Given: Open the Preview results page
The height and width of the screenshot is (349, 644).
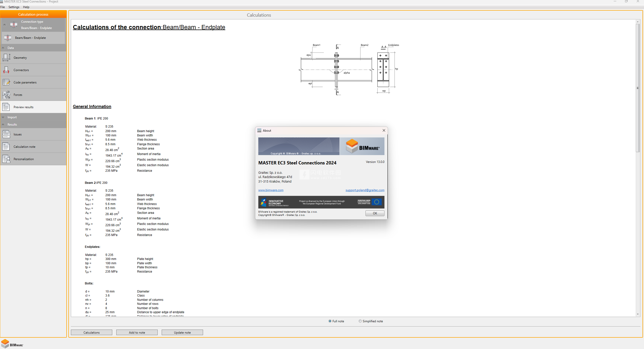Looking at the screenshot, I should [x=33, y=107].
